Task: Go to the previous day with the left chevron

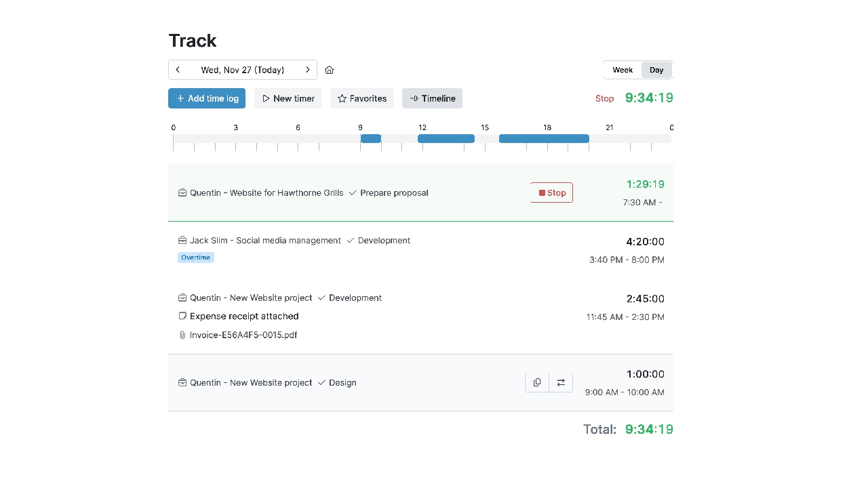Action: pos(178,70)
